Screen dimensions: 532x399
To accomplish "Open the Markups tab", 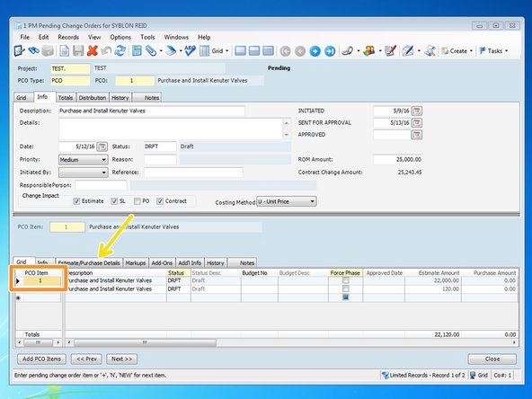I will click(x=136, y=263).
